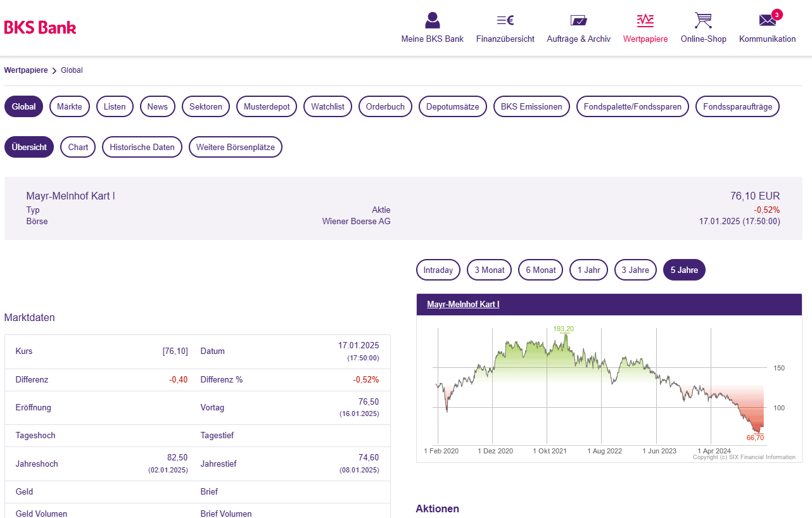This screenshot has width=812, height=518.
Task: Switch to the Märkte tab
Action: point(70,106)
